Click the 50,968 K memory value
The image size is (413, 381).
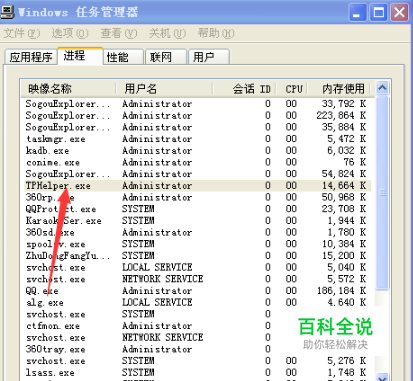pos(344,197)
